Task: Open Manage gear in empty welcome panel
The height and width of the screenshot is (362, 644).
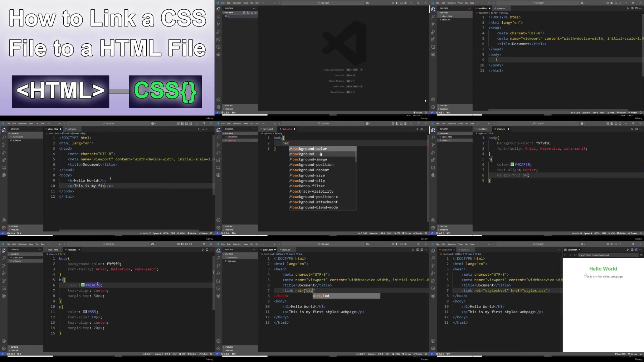Action: point(218,107)
